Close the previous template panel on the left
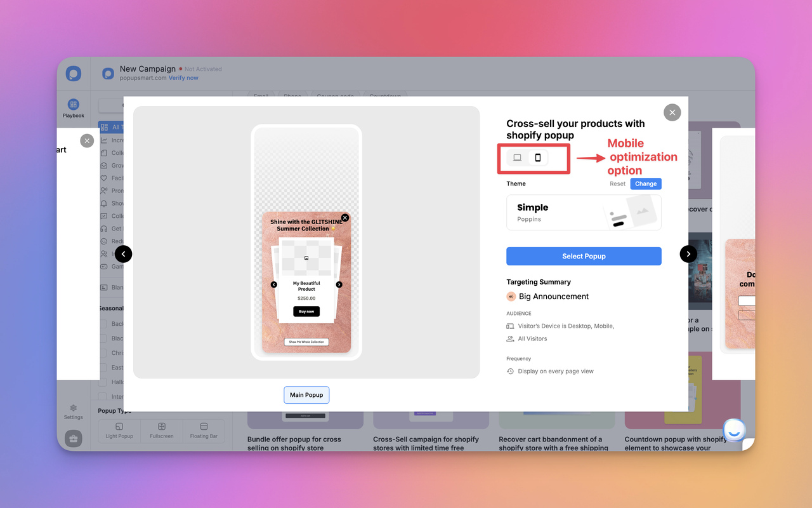The height and width of the screenshot is (508, 812). [88, 141]
